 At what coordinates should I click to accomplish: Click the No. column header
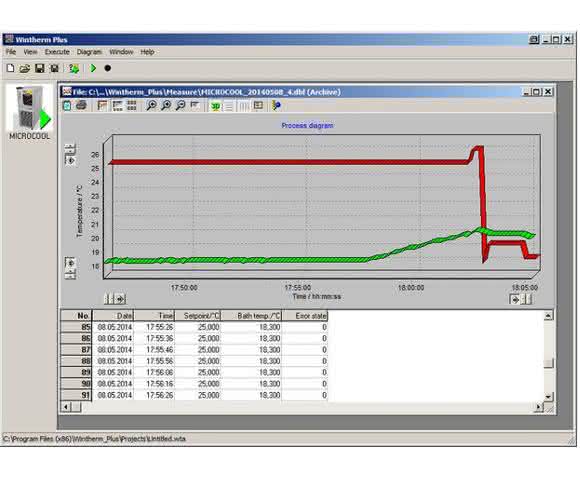pos(76,316)
